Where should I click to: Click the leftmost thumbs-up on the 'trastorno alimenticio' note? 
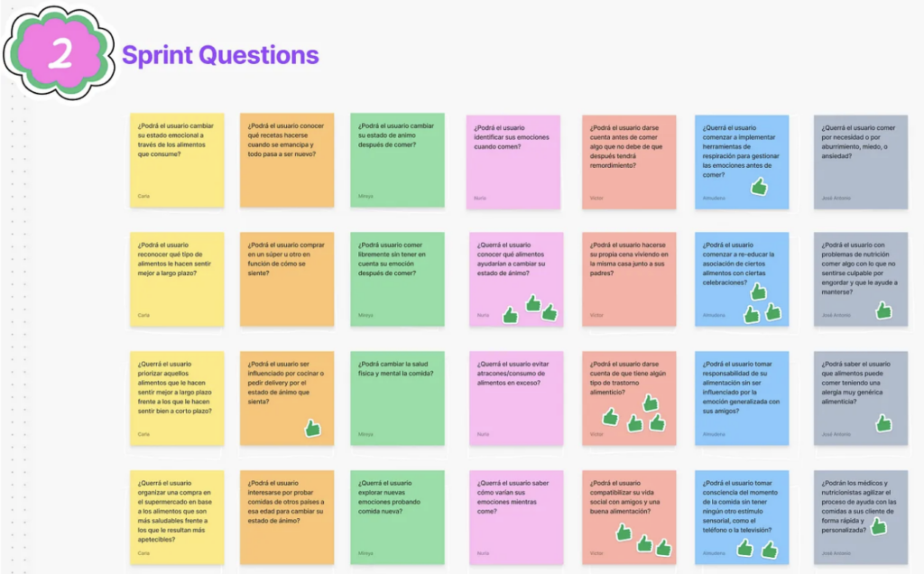pos(610,417)
